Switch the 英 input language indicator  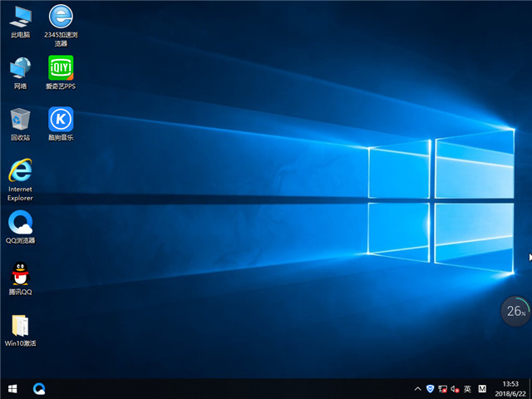[467, 389]
